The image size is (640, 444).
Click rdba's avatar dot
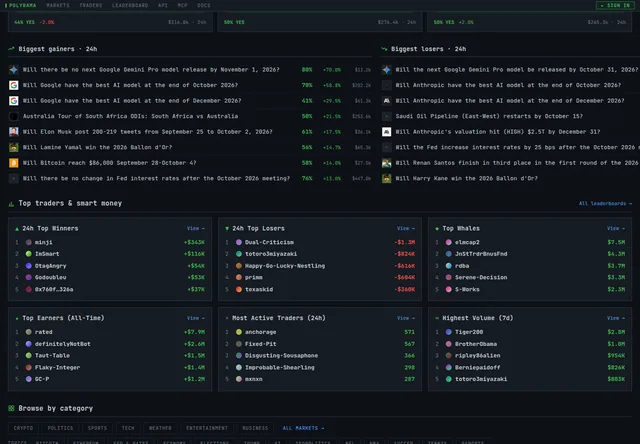pyautogui.click(x=449, y=266)
